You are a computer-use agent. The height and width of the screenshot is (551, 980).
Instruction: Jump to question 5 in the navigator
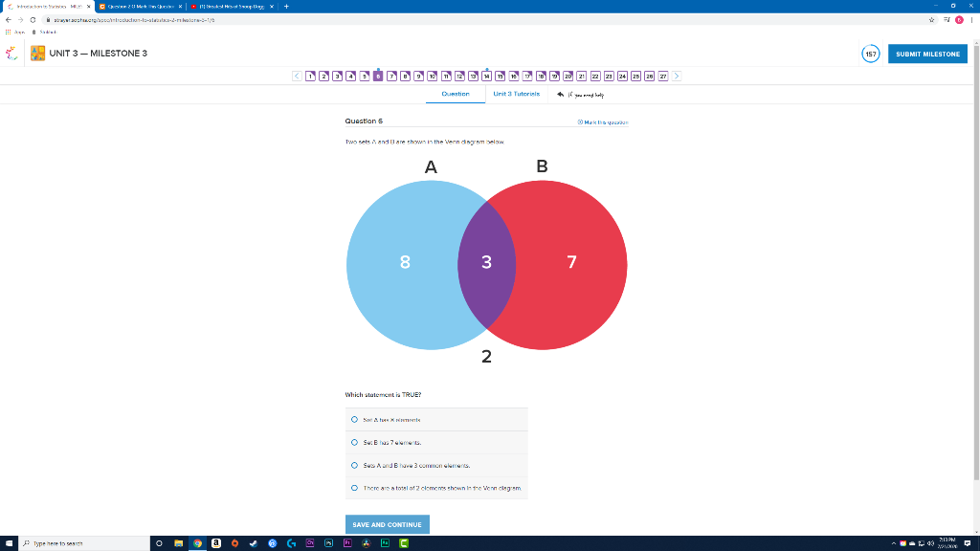click(x=365, y=77)
